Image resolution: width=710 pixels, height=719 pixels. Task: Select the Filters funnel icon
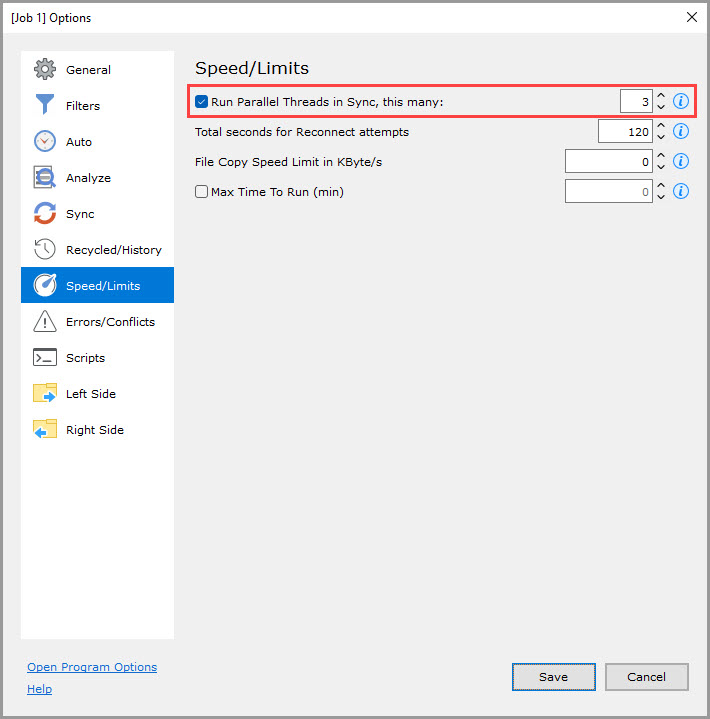45,106
